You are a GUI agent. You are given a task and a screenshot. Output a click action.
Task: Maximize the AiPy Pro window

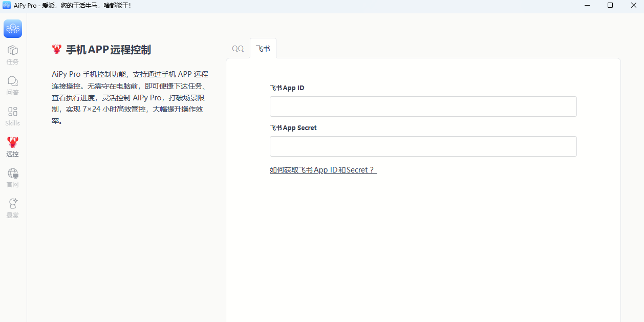click(x=610, y=6)
